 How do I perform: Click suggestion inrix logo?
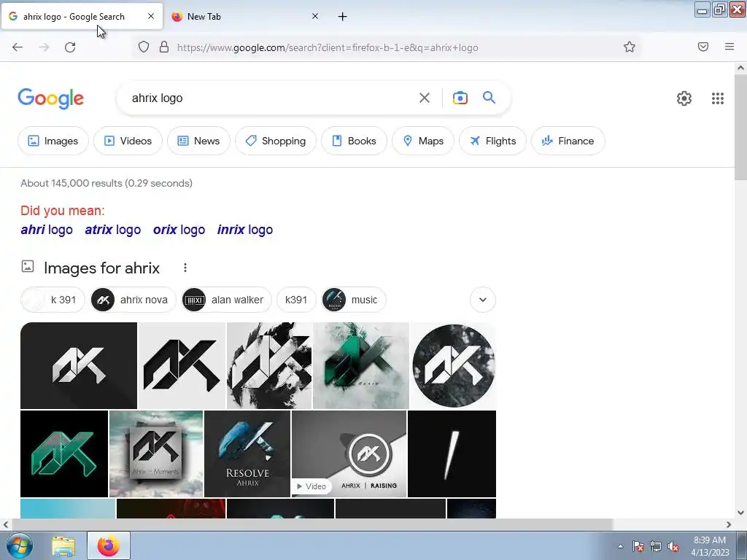point(245,230)
